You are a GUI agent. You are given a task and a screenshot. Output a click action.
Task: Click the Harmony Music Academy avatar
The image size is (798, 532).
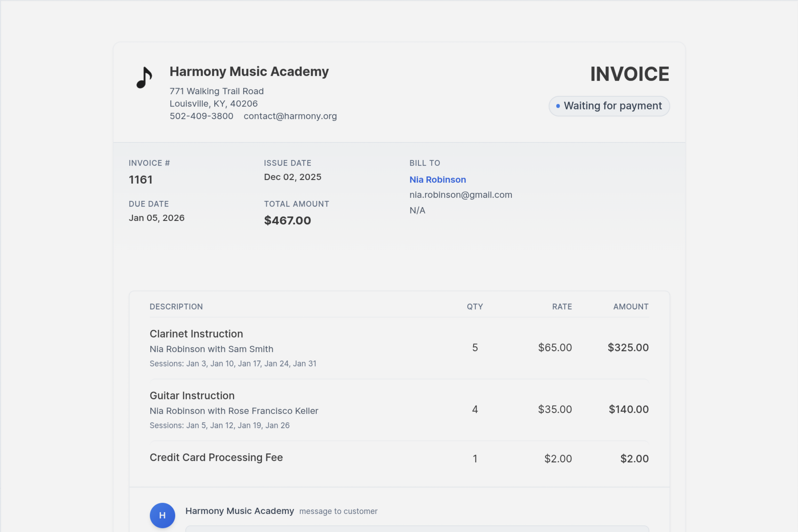coord(162,515)
